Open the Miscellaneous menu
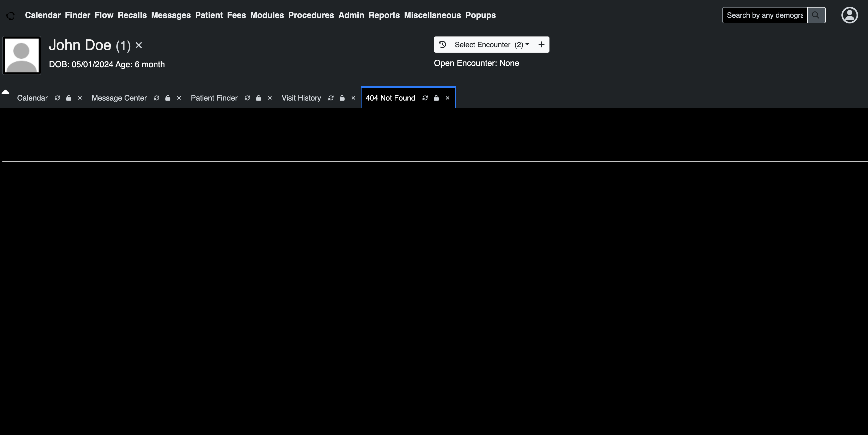 click(432, 15)
